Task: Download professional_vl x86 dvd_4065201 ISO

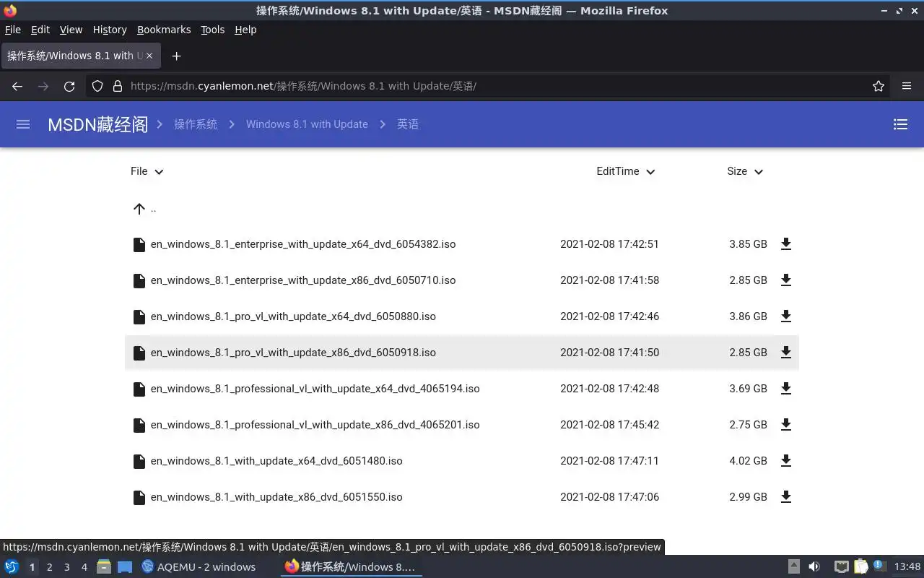Action: 786,425
